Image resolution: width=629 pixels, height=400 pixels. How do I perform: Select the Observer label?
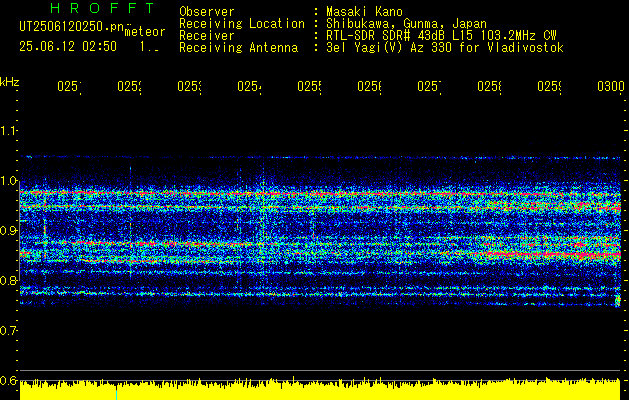[207, 11]
